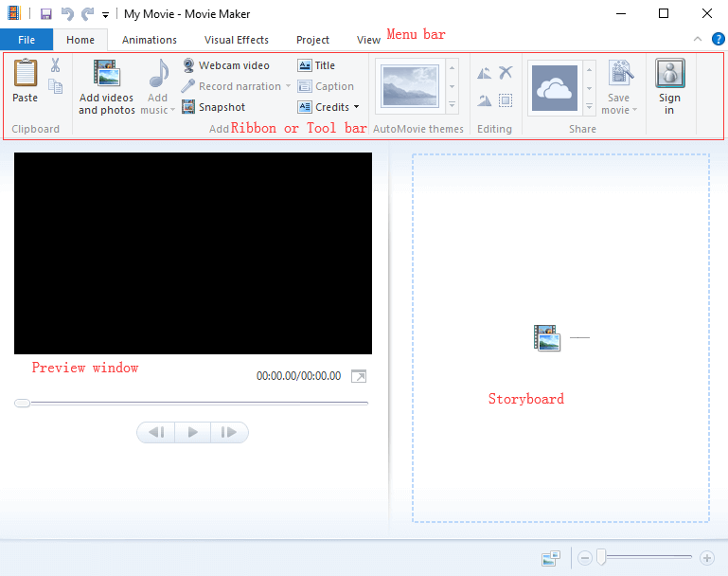This screenshot has width=728, height=576.
Task: Click the Paste clipboard icon
Action: [25, 73]
